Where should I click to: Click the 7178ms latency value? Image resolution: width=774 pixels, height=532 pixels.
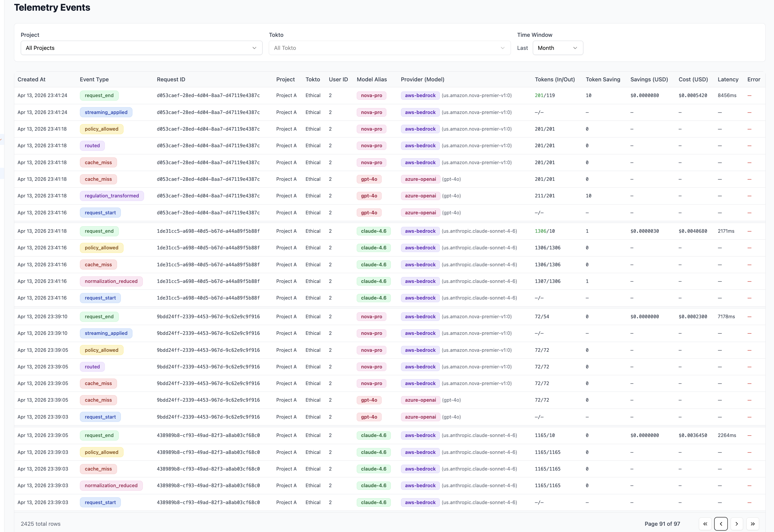coord(726,317)
